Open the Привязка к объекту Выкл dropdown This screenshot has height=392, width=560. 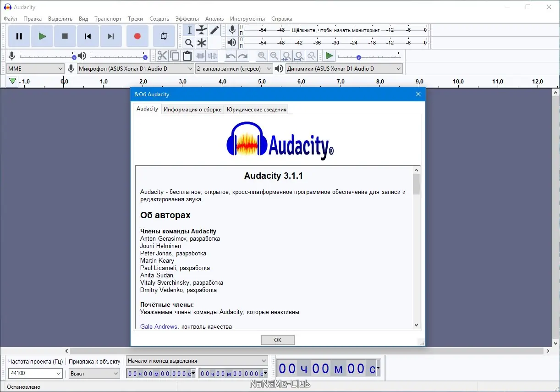click(94, 373)
